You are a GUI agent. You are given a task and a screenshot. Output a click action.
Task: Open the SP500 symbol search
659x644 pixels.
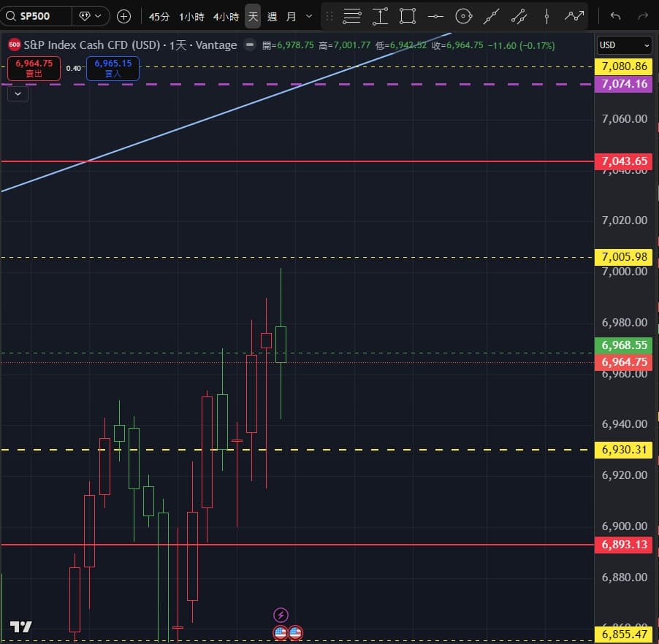pos(36,16)
